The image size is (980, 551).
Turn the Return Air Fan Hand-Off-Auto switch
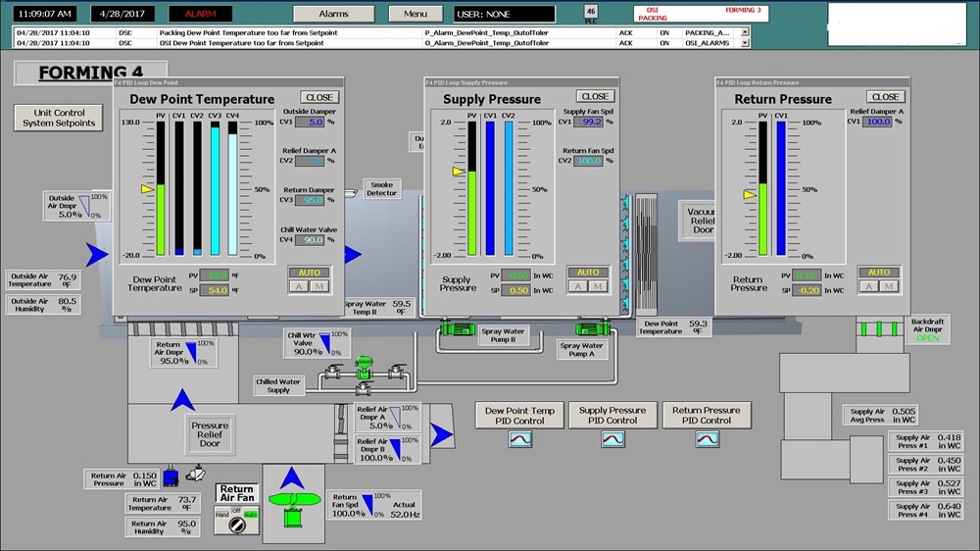pyautogui.click(x=236, y=524)
